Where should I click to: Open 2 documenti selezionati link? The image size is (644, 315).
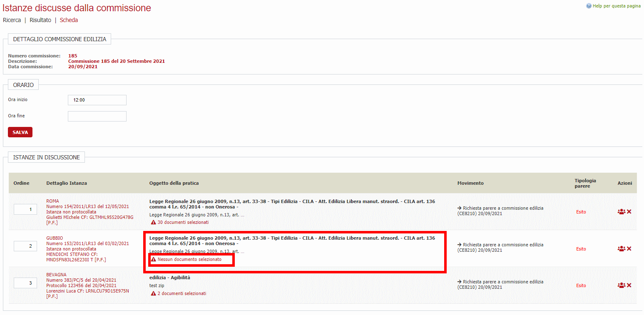pyautogui.click(x=182, y=293)
